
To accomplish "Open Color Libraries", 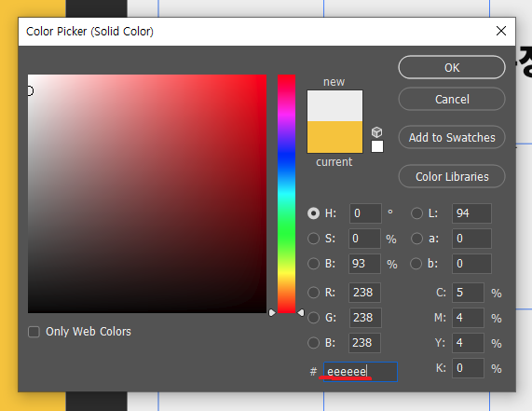I will pyautogui.click(x=452, y=176).
